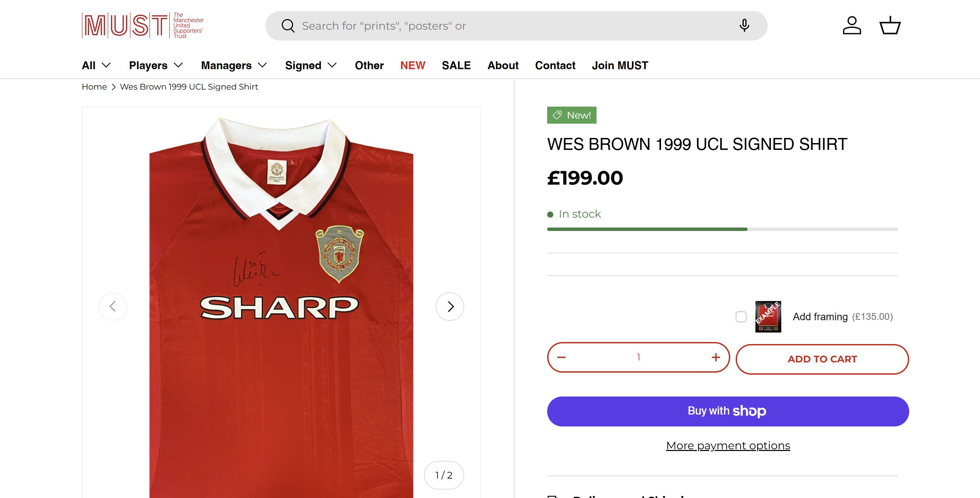
Task: Expand the All menu dropdown
Action: (96, 65)
